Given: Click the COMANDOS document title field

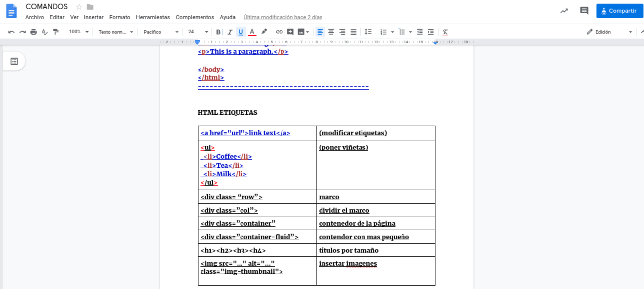Looking at the screenshot, I should click(46, 7).
